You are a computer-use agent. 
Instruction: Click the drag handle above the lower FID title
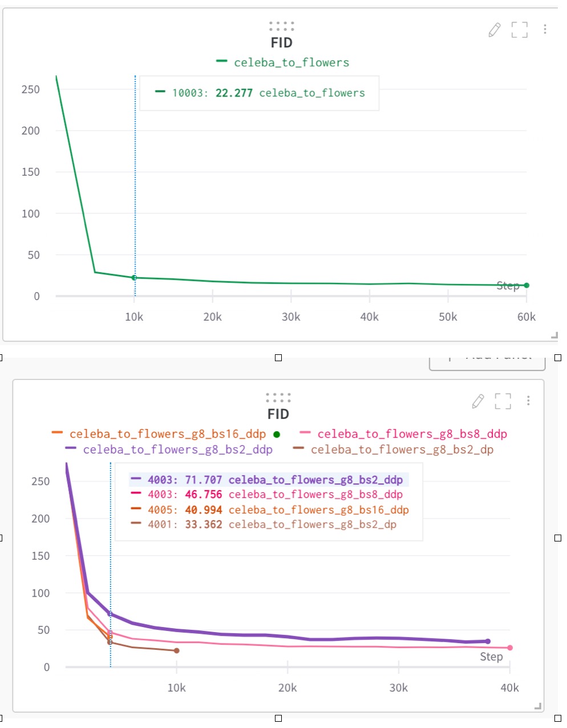click(x=280, y=397)
